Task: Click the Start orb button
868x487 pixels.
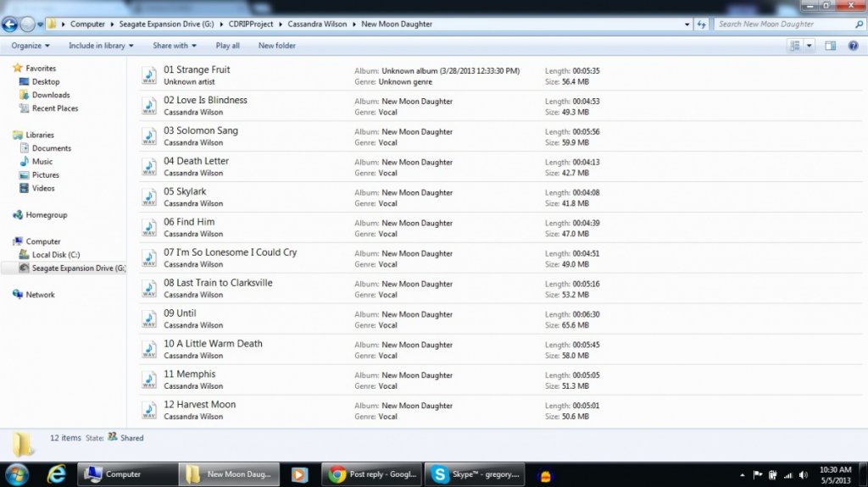Action: click(17, 474)
